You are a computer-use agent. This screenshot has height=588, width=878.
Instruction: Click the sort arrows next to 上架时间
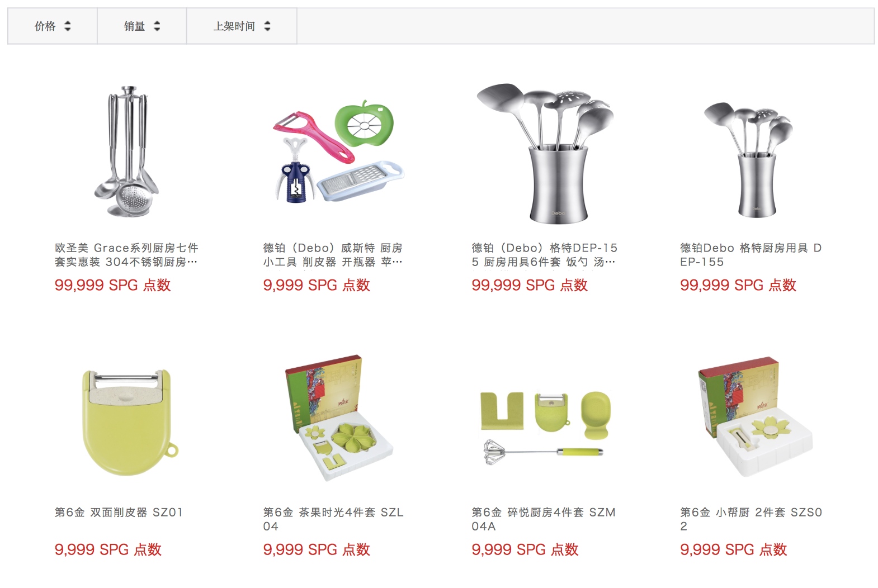pyautogui.click(x=267, y=26)
